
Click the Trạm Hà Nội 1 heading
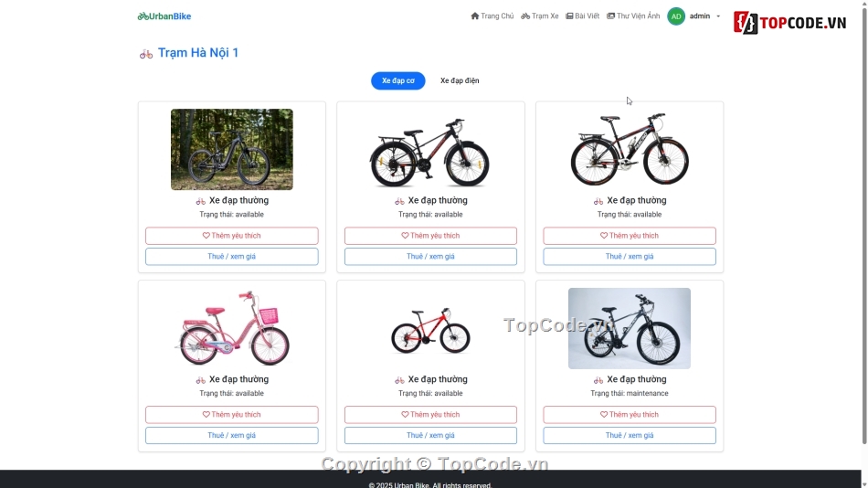(198, 53)
